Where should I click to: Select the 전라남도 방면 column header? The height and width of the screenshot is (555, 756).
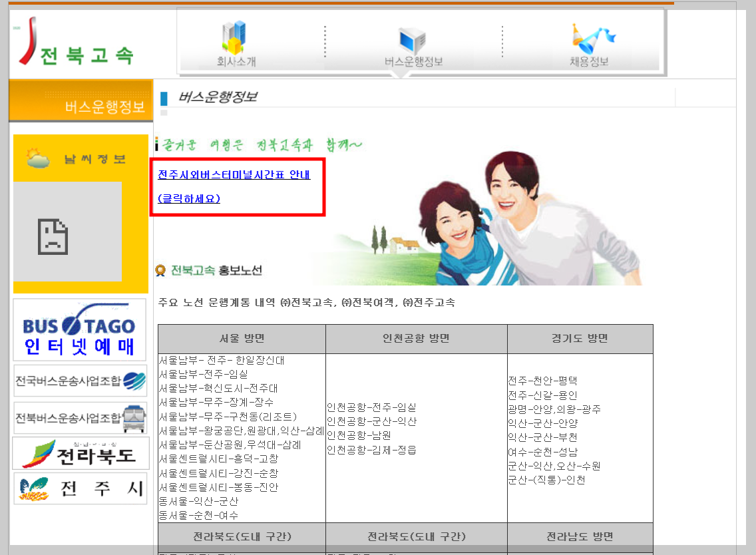click(x=580, y=536)
